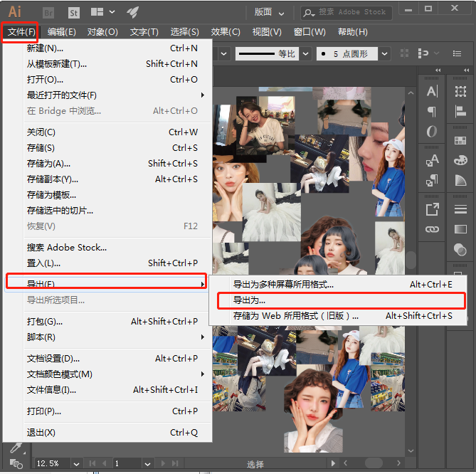Open the 视图(V) menu
This screenshot has height=474, width=476.
[267, 32]
